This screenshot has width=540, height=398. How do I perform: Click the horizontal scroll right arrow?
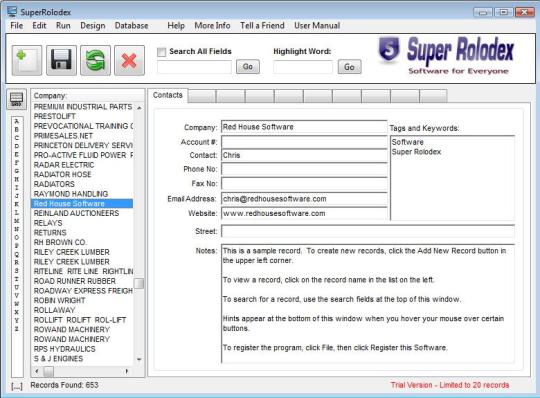[x=127, y=371]
